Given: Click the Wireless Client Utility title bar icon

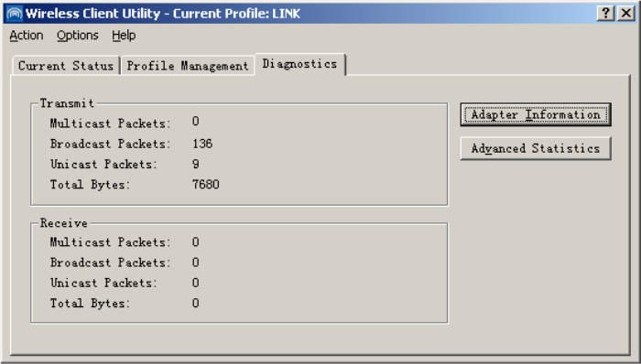Looking at the screenshot, I should point(15,14).
